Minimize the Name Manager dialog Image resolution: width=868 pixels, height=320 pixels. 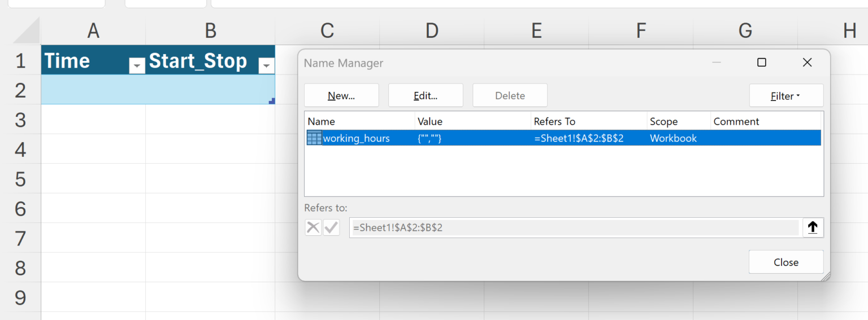717,63
